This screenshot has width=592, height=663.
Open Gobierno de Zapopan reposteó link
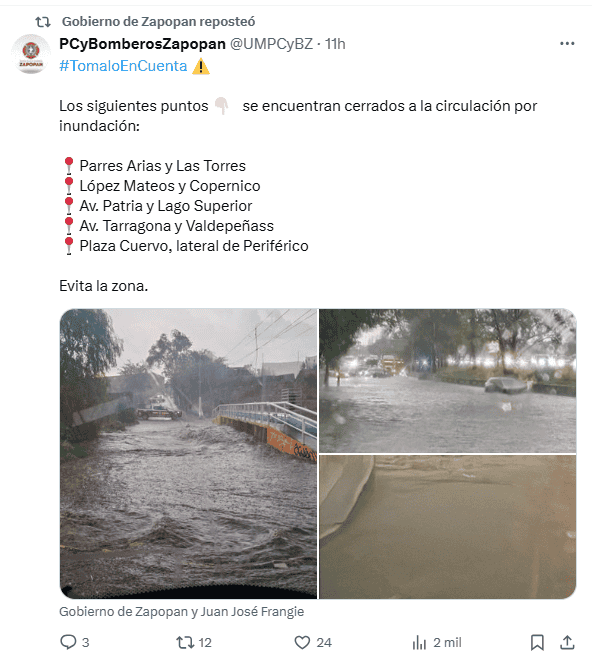pyautogui.click(x=159, y=22)
